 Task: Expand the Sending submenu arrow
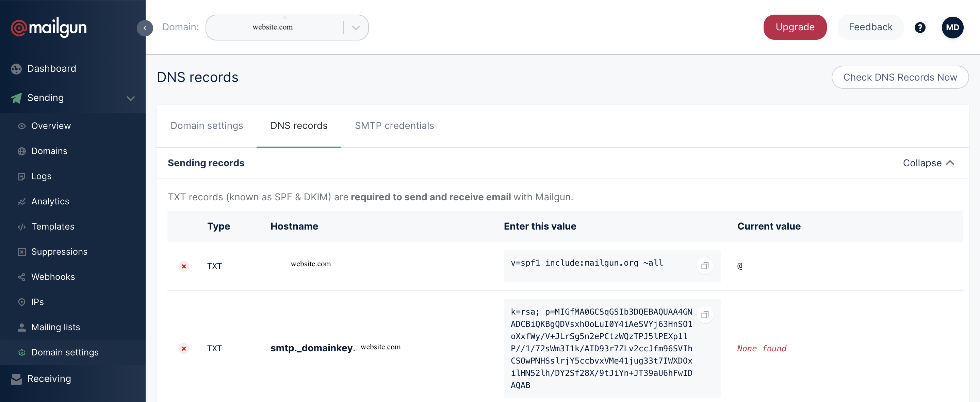pyautogui.click(x=131, y=98)
